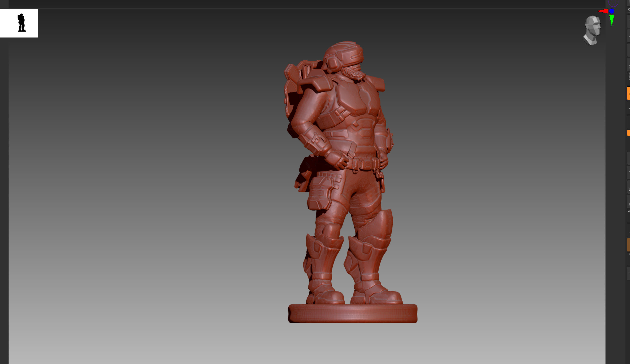Select the red X axis cone
Image resolution: width=630 pixels, height=364 pixels.
(603, 11)
